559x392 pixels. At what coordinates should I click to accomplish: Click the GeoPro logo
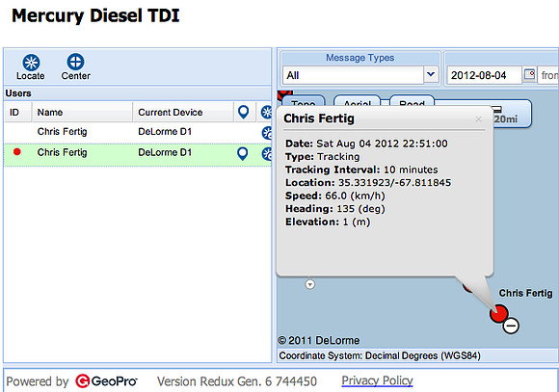106,381
